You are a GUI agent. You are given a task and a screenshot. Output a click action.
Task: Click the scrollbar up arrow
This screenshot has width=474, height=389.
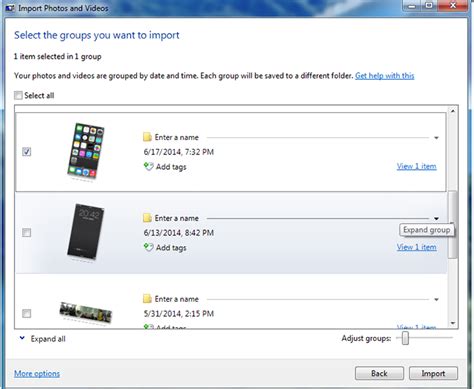pos(452,111)
